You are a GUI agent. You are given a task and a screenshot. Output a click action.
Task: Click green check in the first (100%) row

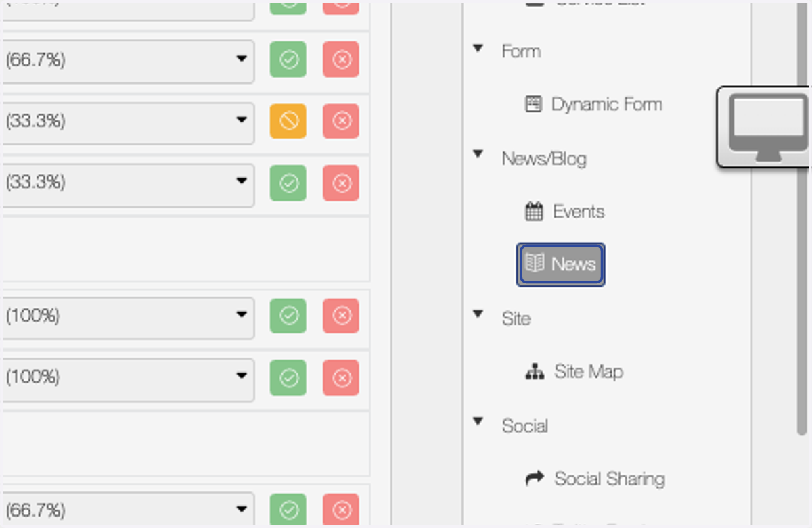(288, 316)
